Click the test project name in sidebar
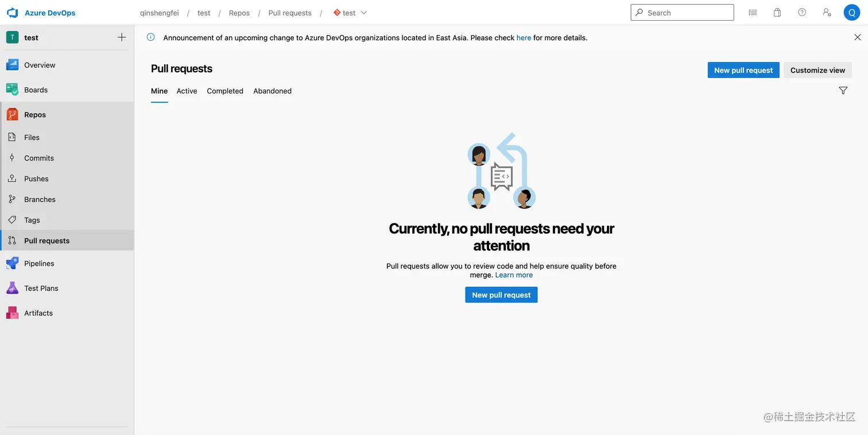Viewport: 868px width, 435px height. point(31,38)
